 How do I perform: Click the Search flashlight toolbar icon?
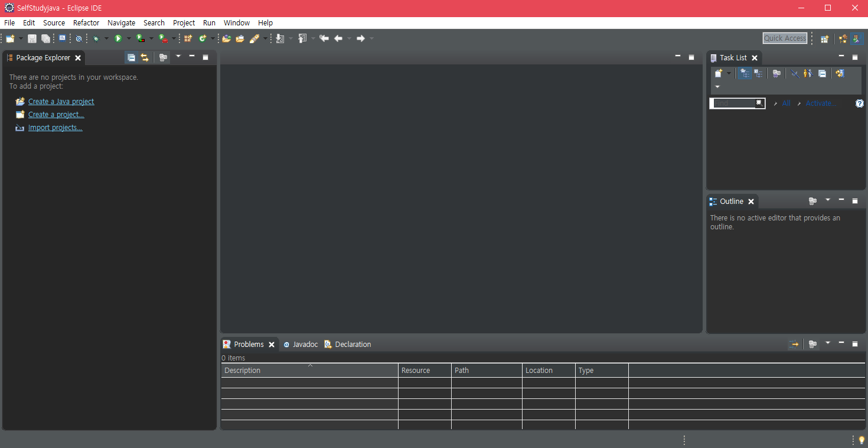[254, 38]
